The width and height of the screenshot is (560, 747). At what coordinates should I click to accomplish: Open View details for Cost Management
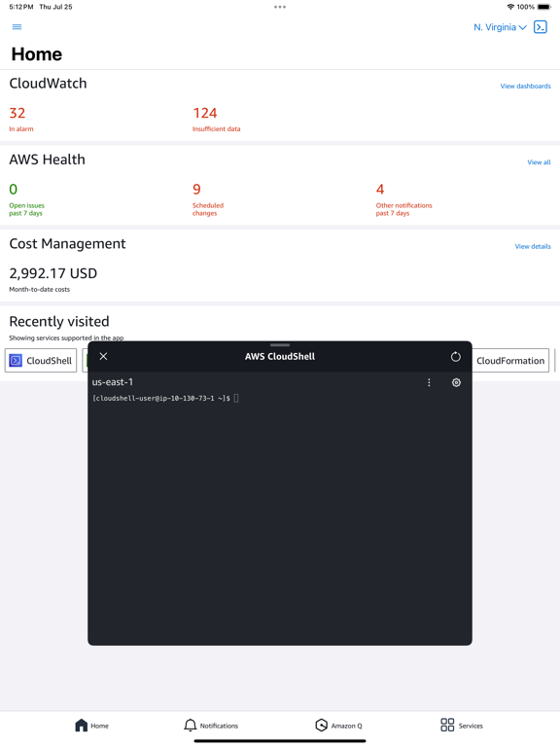click(533, 246)
